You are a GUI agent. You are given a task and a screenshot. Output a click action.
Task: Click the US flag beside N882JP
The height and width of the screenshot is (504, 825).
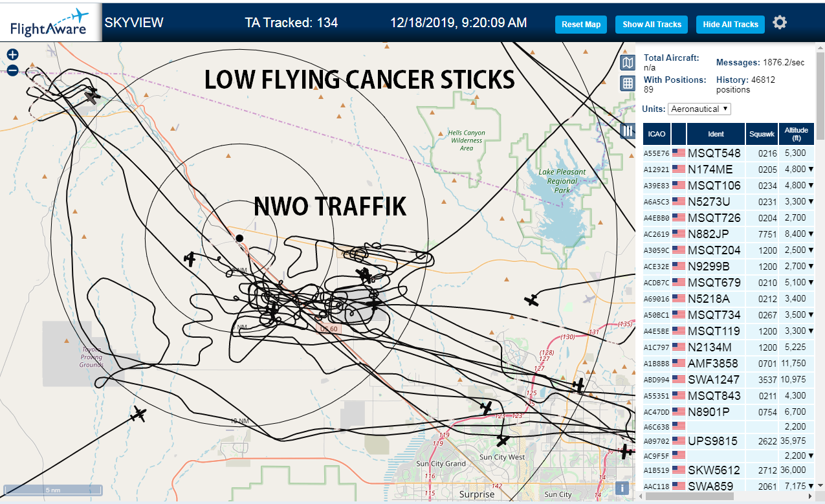point(679,234)
